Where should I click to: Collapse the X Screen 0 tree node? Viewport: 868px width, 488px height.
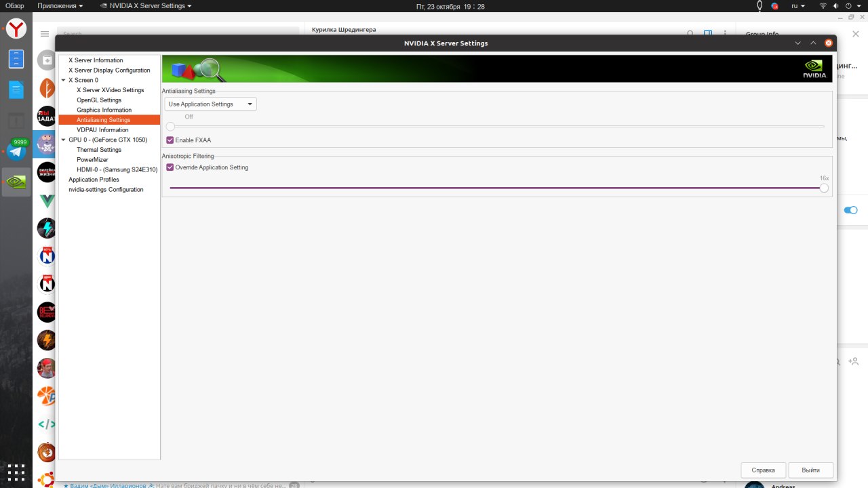63,80
